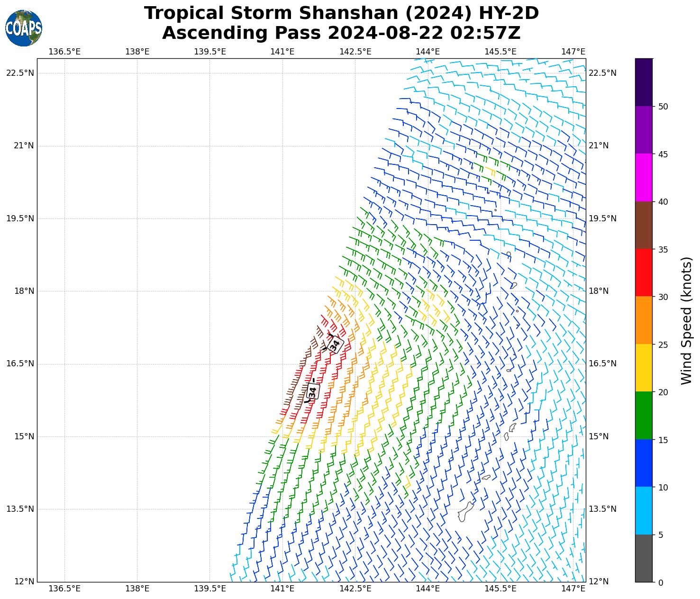Select the red 30–35 knot colorbar segment

point(644,272)
